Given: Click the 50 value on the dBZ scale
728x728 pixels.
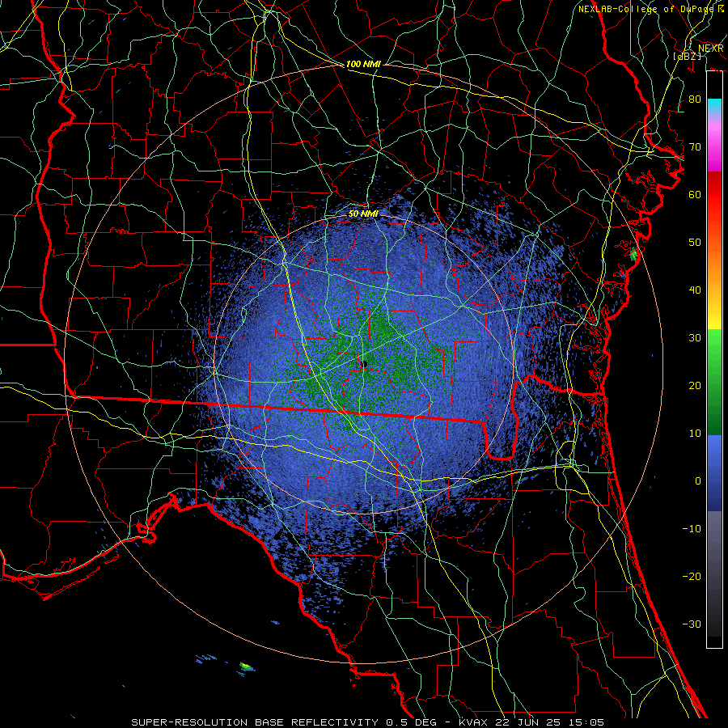Looking at the screenshot, I should [x=695, y=243].
